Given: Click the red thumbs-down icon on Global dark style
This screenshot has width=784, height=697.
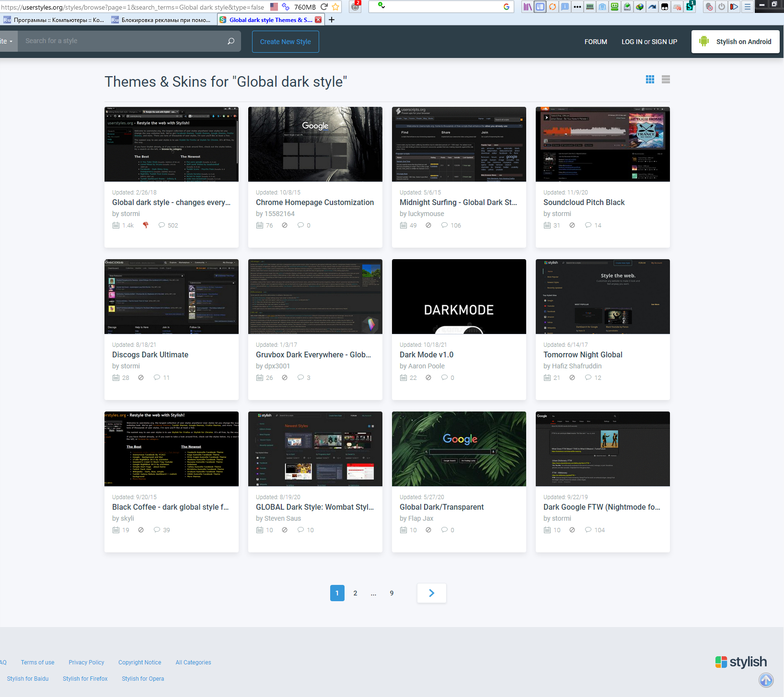Looking at the screenshot, I should coord(146,225).
